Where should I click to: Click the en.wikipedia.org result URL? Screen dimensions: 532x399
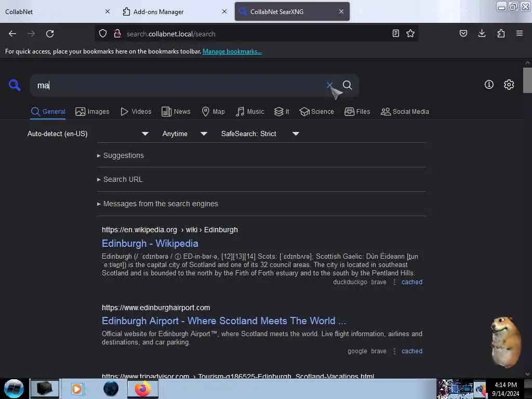170,230
